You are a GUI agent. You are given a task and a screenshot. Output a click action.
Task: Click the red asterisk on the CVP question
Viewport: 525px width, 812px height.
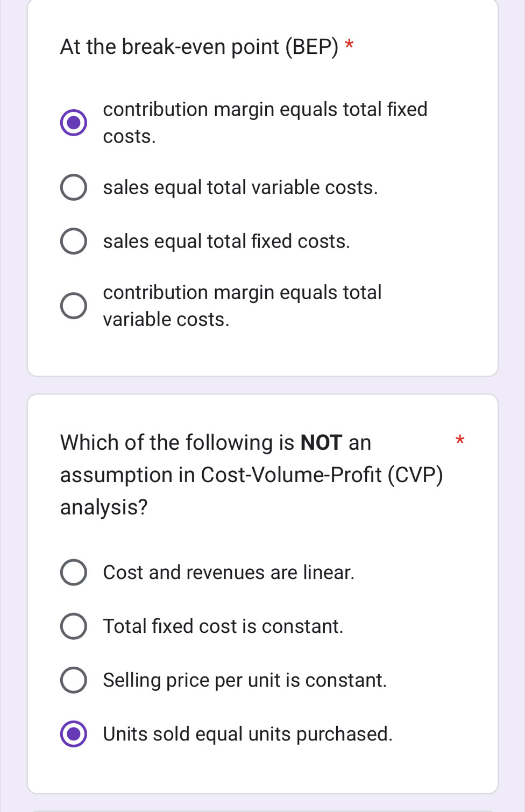461,441
